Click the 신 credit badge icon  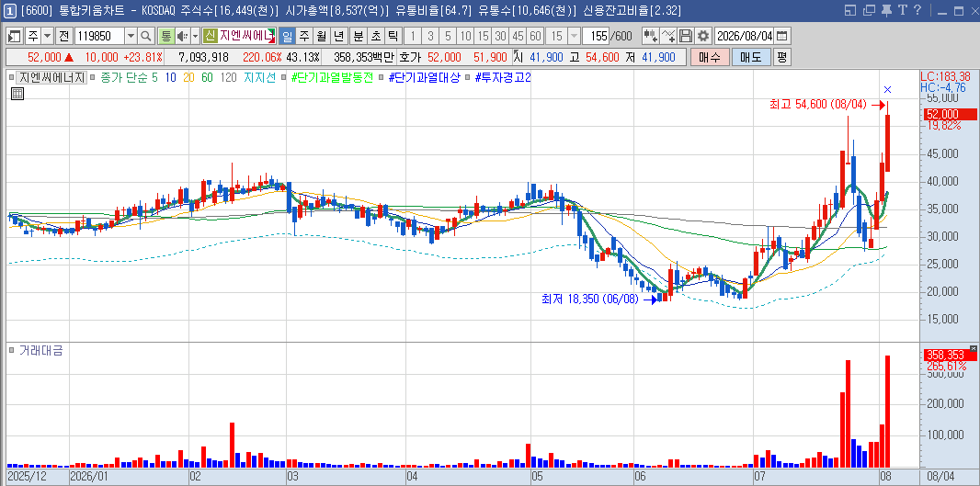[210, 36]
